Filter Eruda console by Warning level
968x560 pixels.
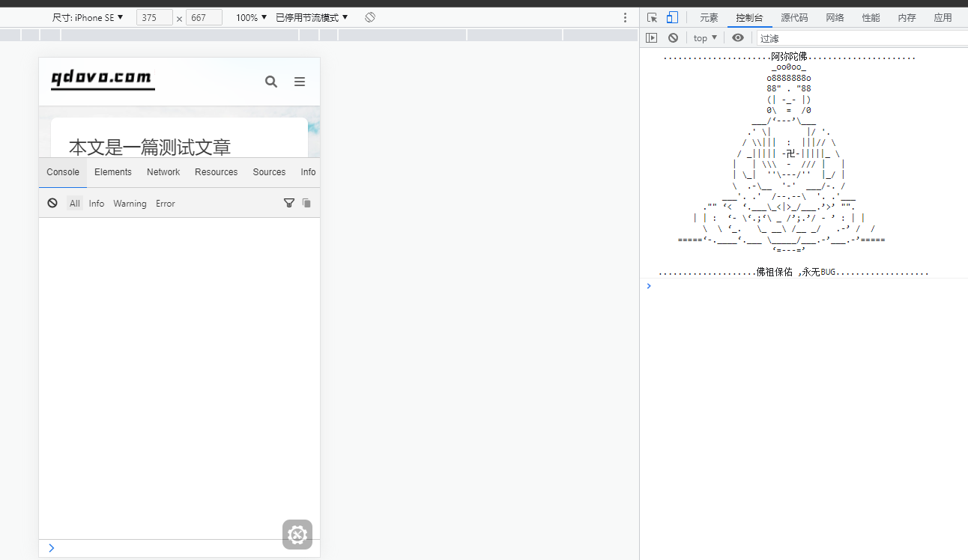(x=130, y=204)
